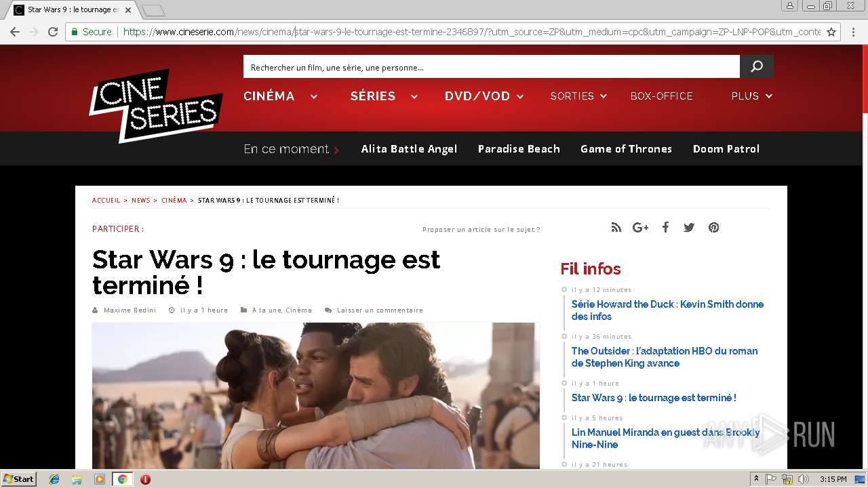Open Lin Manuel Miranda Brooklyn Nine-Nine news
This screenshot has width=868, height=488.
coord(665,439)
